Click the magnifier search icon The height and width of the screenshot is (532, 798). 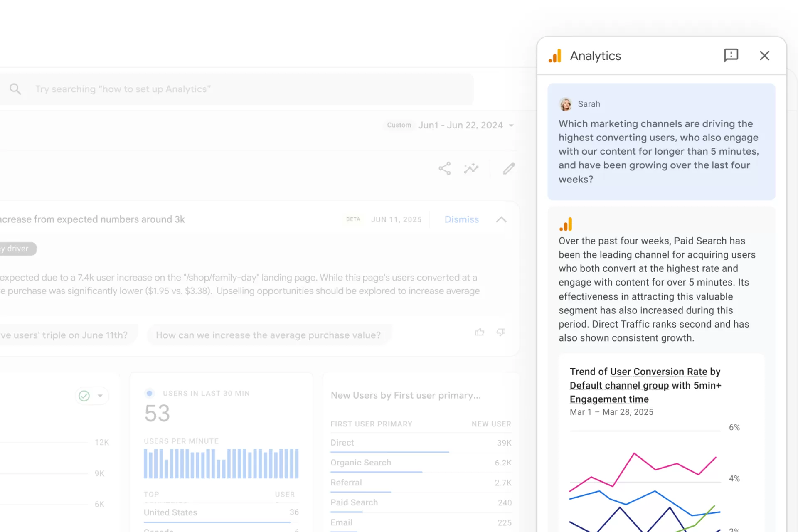click(x=15, y=89)
